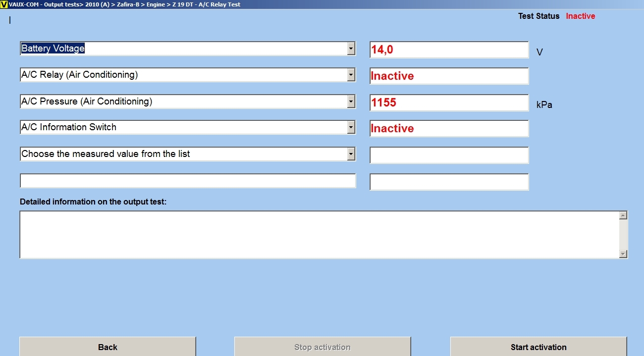Image resolution: width=644 pixels, height=356 pixels.
Task: Click the empty bottom-right value field
Action: tap(449, 182)
